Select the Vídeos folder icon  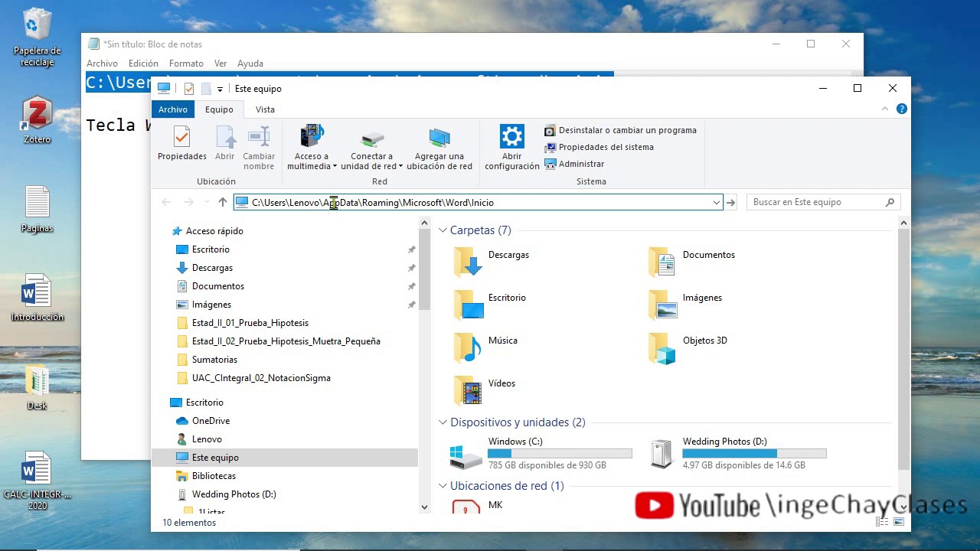[468, 390]
